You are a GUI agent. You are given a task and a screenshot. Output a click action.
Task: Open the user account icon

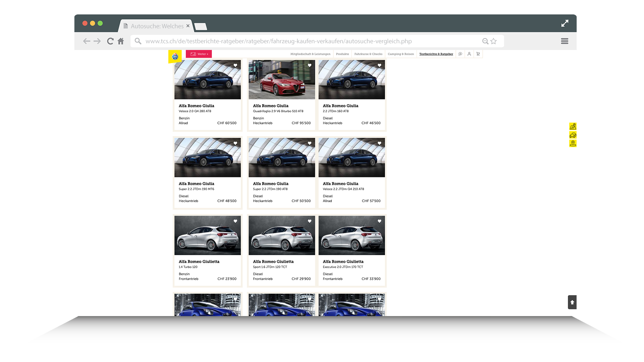pyautogui.click(x=469, y=54)
